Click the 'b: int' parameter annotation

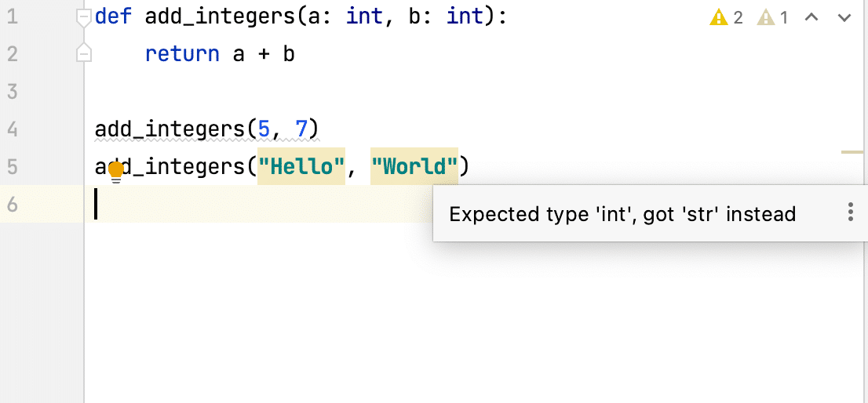coord(444,17)
